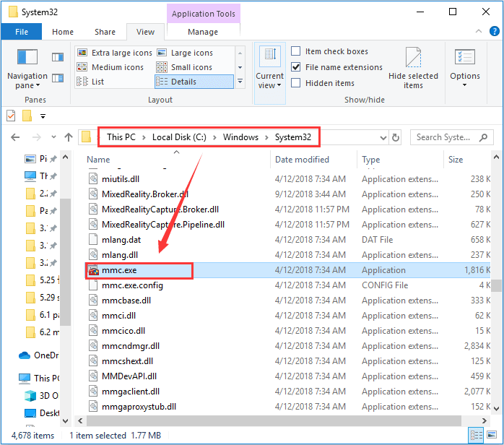Click This PC in address breadcrumb
The image size is (504, 445).
point(121,137)
